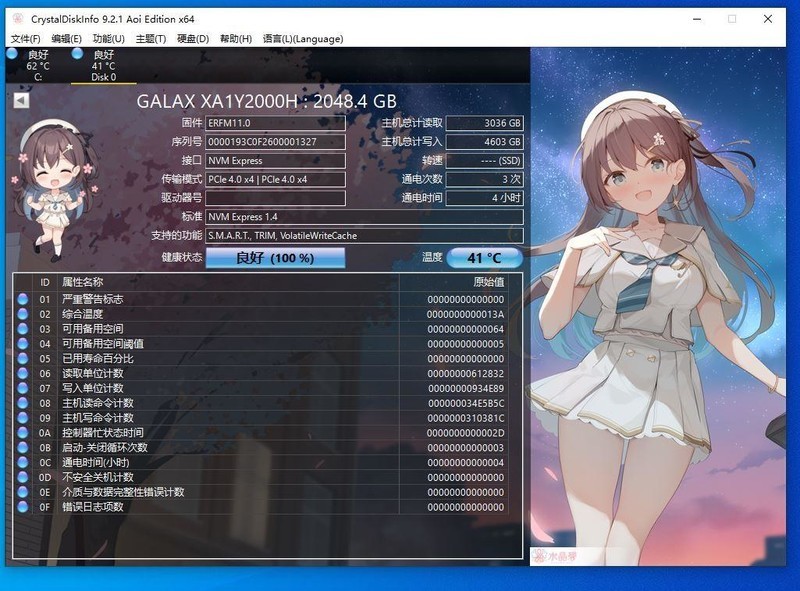Viewport: 800px width, 591px height.
Task: Click the 序列号 serial number field
Action: pyautogui.click(x=278, y=143)
